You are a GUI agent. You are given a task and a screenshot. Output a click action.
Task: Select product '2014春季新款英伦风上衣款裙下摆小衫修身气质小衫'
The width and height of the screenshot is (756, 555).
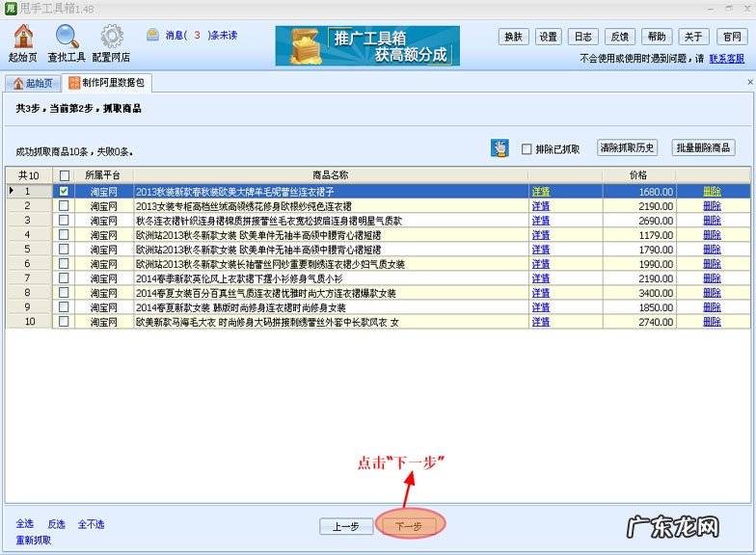pos(239,278)
